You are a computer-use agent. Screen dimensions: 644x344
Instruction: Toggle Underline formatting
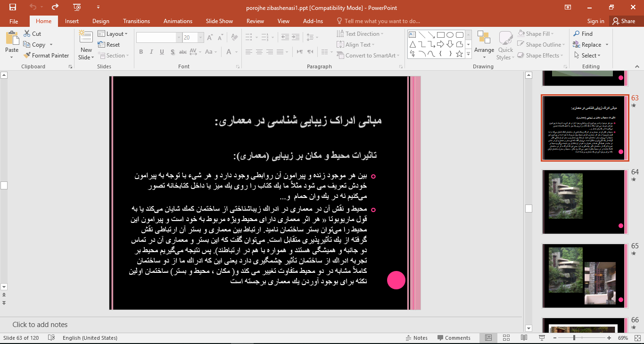point(163,52)
